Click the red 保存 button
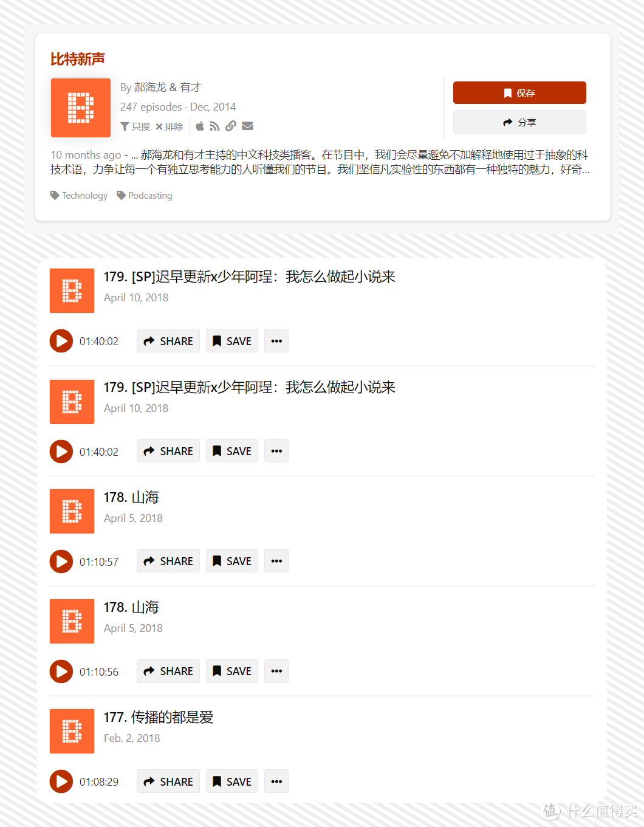The width and height of the screenshot is (644, 827). tap(519, 92)
